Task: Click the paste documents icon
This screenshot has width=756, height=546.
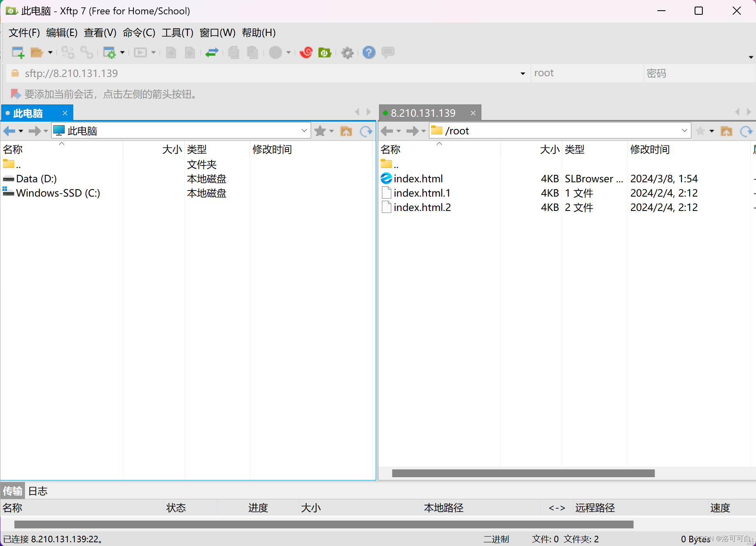Action: [253, 52]
